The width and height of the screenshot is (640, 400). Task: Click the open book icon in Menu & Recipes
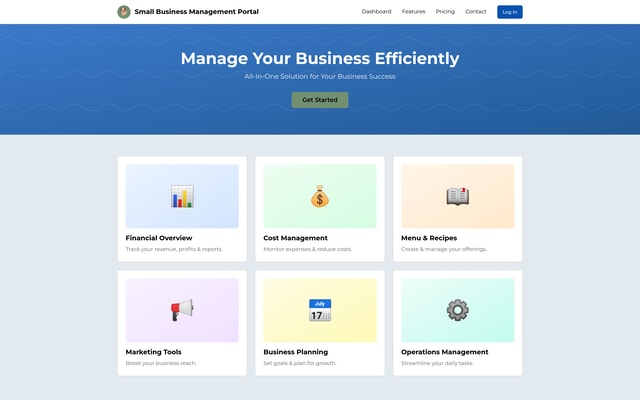(x=458, y=196)
